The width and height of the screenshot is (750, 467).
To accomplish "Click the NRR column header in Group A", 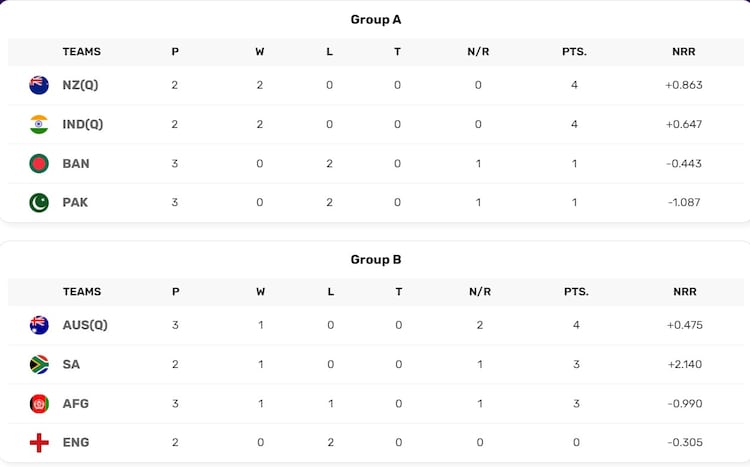I will [684, 52].
